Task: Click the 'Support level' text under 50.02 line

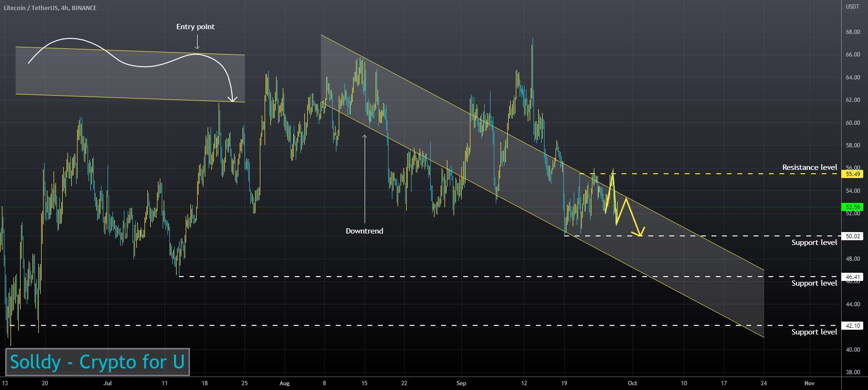Action: click(814, 243)
